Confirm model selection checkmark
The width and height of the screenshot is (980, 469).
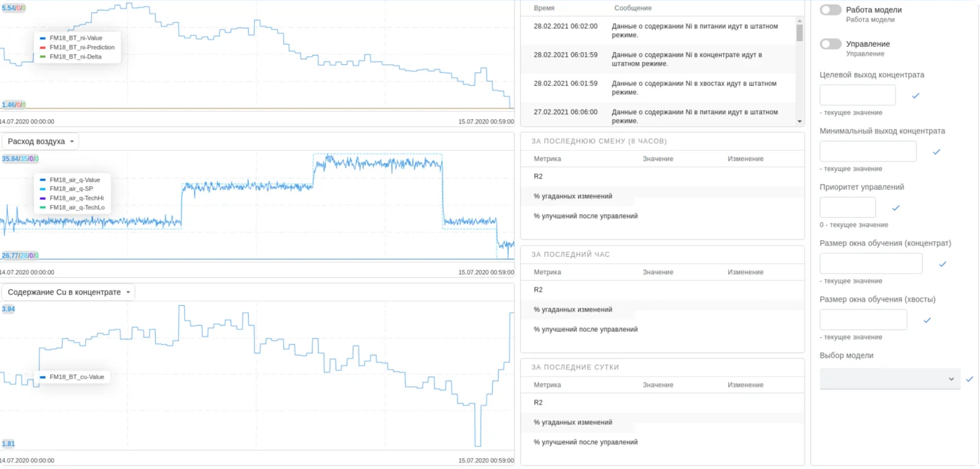click(969, 379)
